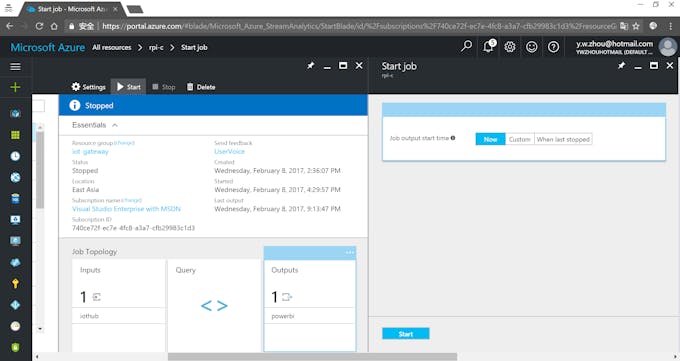
Task: Collapse the Essentials section
Action: tap(115, 125)
